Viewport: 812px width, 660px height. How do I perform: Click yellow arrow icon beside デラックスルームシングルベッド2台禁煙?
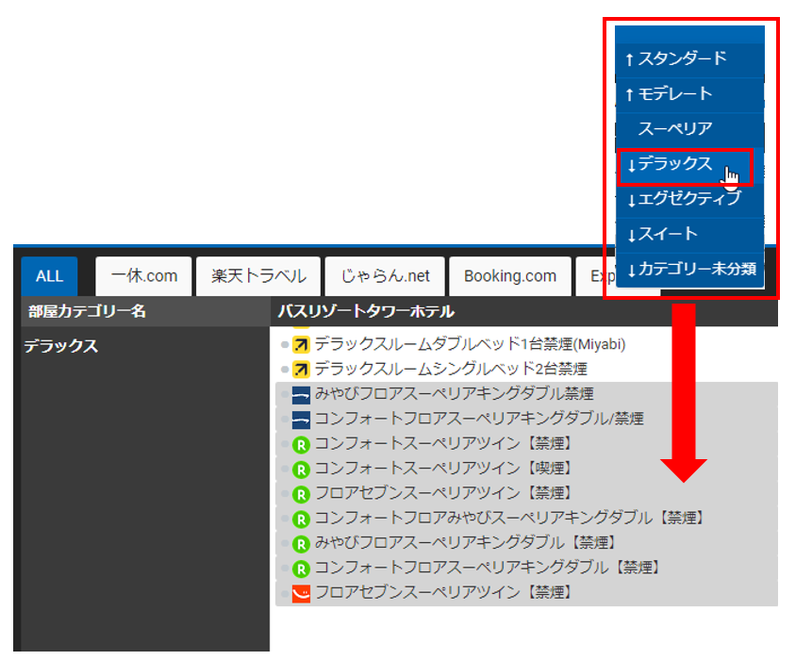[x=301, y=369]
